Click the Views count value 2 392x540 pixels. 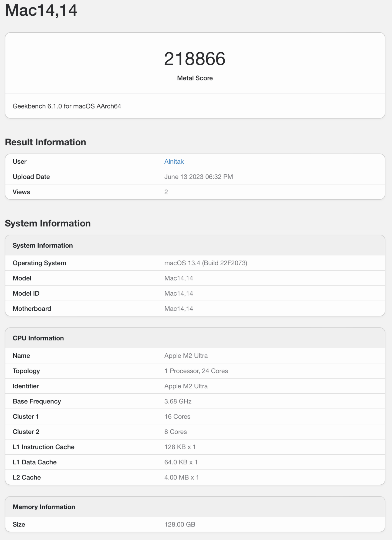pyautogui.click(x=166, y=192)
